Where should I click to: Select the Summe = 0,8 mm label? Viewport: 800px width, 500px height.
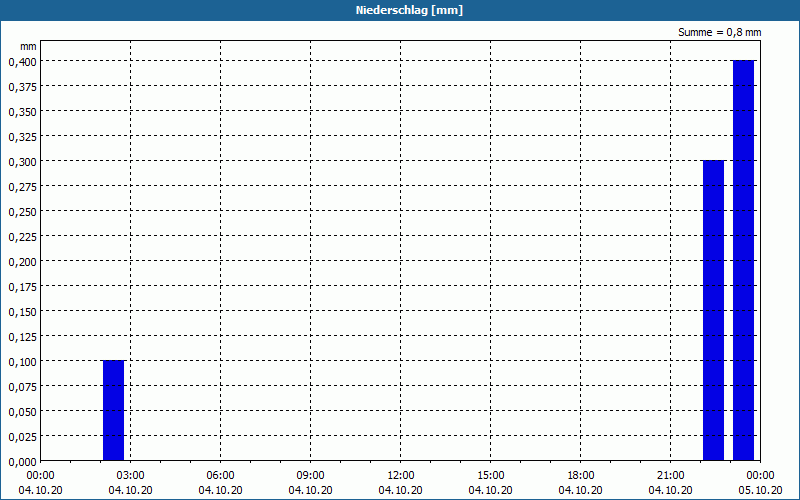pyautogui.click(x=719, y=32)
